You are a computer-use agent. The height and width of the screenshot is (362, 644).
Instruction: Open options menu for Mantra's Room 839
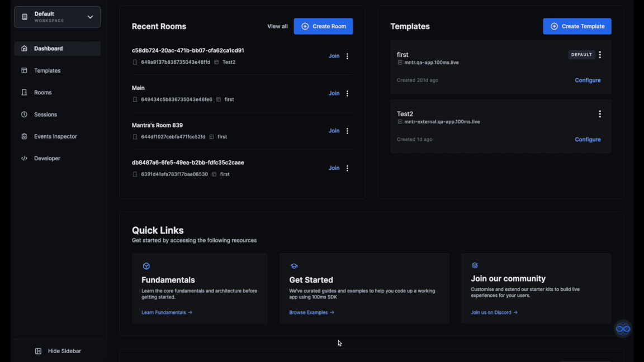[x=347, y=131]
